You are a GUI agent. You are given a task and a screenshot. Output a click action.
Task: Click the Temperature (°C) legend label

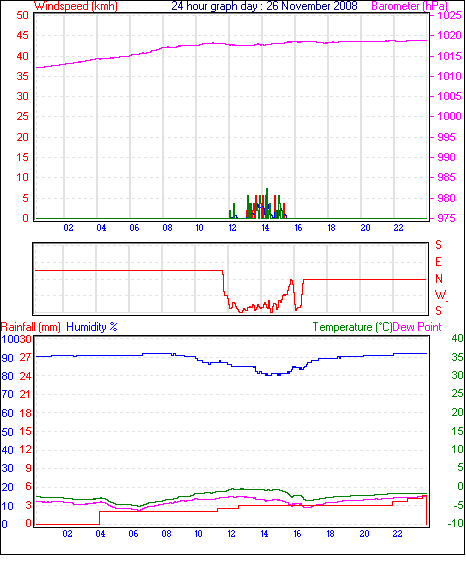(352, 327)
